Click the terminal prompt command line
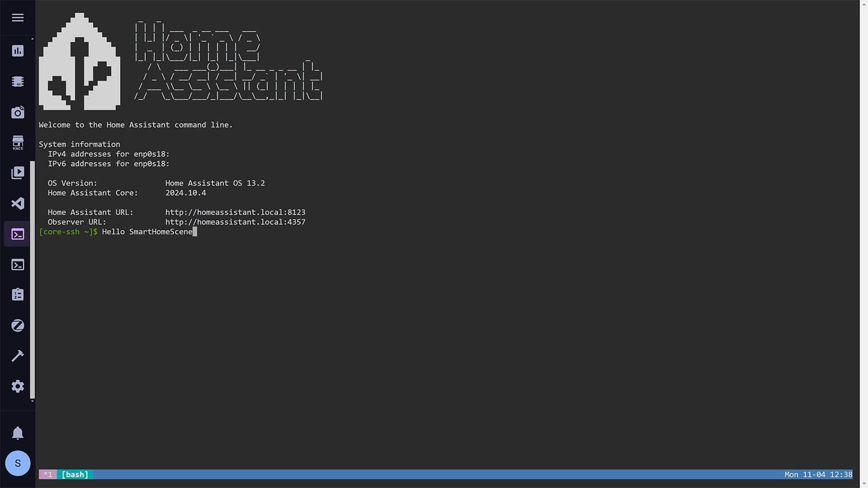 pos(147,232)
